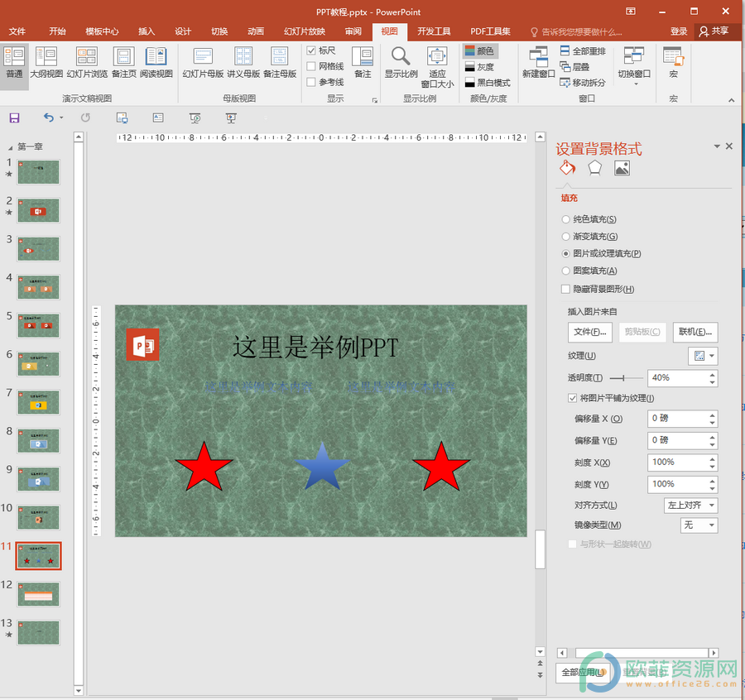The height and width of the screenshot is (700, 745).
Task: Fit slide to window (适应窗口大小)
Action: [x=437, y=68]
